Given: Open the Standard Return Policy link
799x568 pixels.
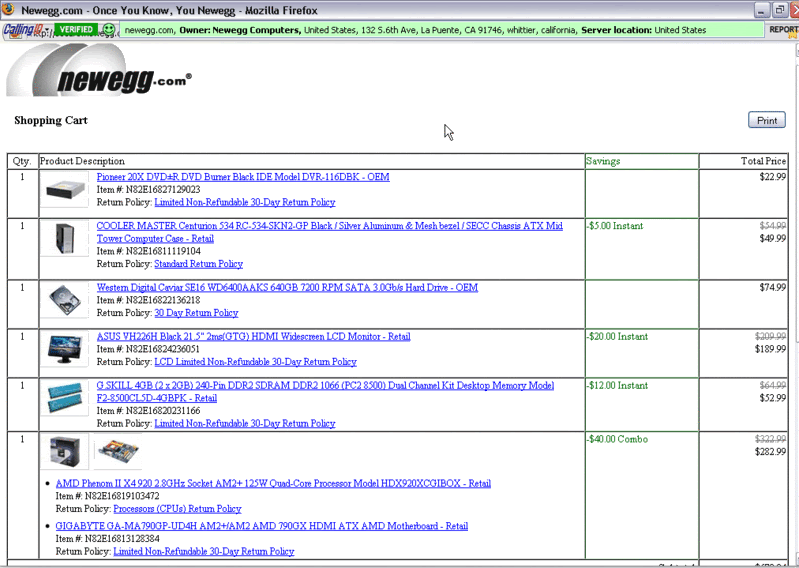Looking at the screenshot, I should tap(198, 264).
